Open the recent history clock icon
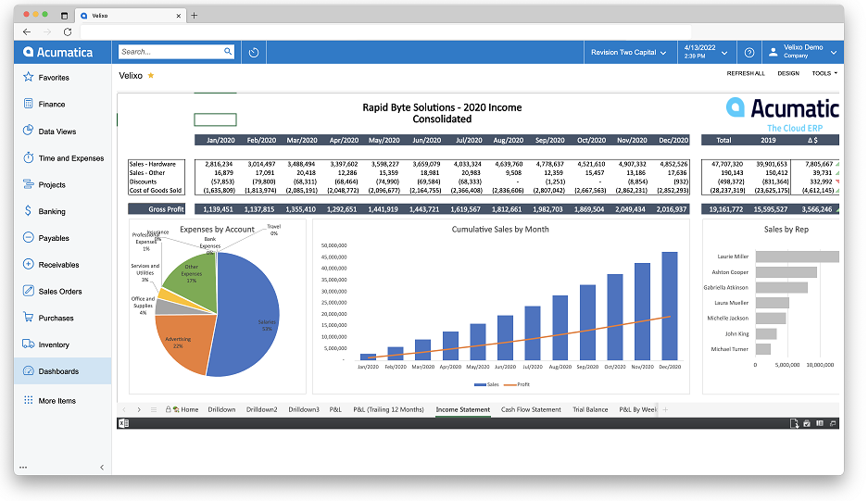 [x=254, y=53]
